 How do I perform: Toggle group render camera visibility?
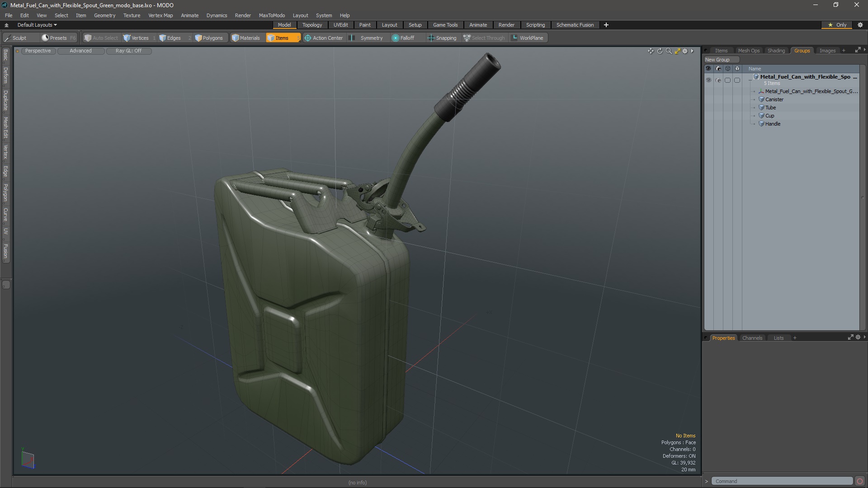point(718,80)
